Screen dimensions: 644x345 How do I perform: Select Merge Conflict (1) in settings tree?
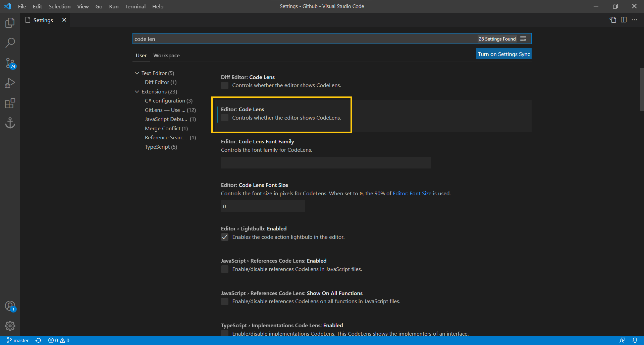click(x=166, y=128)
